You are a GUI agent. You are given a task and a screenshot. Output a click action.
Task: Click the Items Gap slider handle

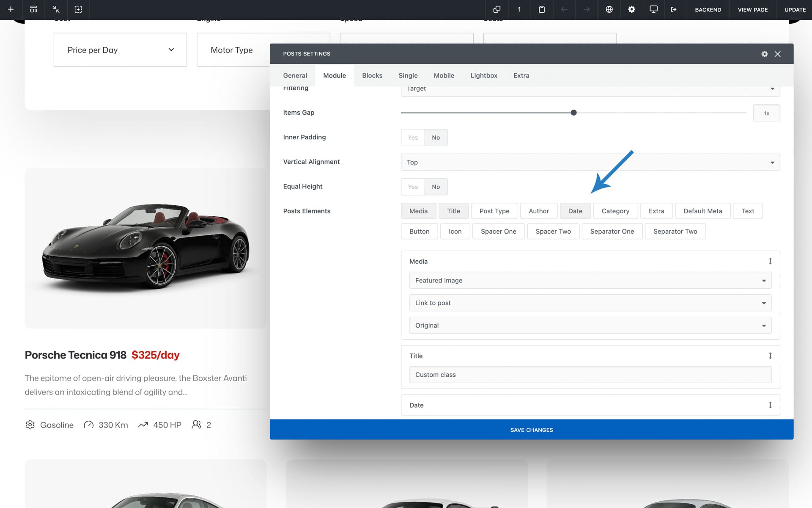[573, 113]
